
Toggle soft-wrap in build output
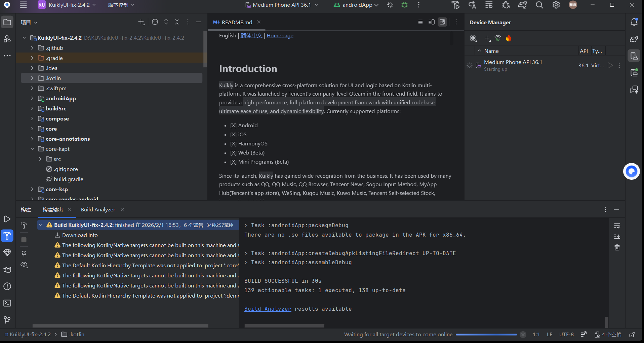[x=617, y=226]
